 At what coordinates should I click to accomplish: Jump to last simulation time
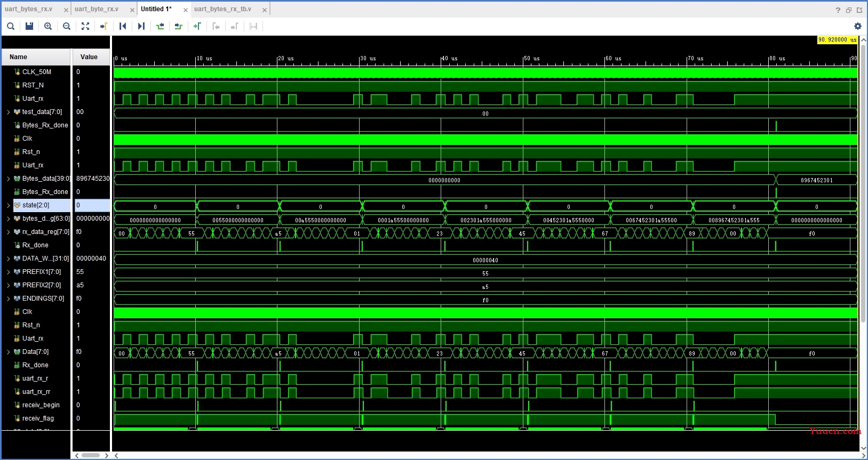141,26
